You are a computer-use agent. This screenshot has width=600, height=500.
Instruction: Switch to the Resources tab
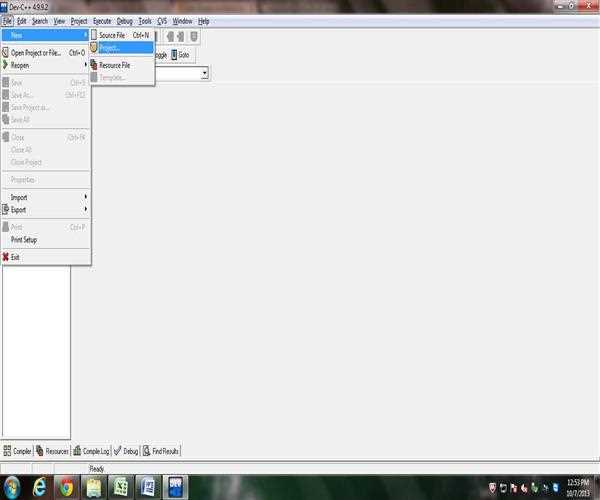pos(52,451)
